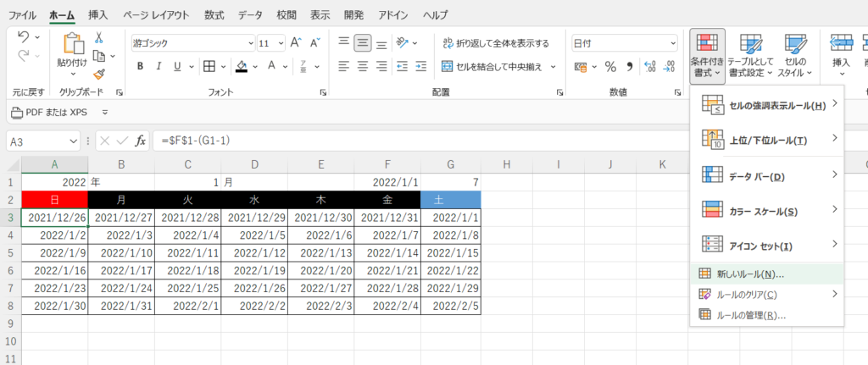Screen dimensions: 868x365
Task: Click the undo arrow icon
Action: point(24,37)
